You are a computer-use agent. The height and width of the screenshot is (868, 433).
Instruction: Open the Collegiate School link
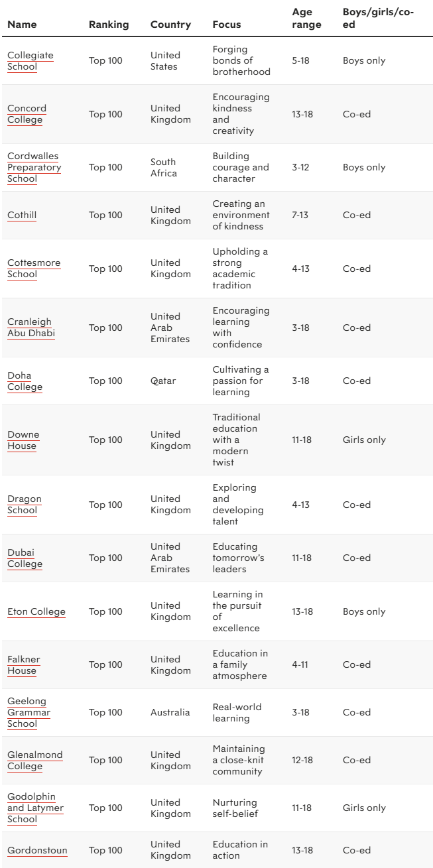(30, 60)
